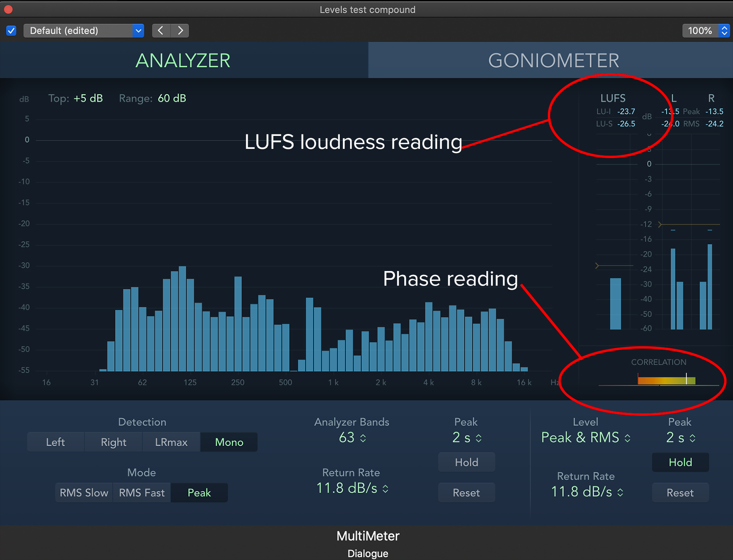
Task: Click the analyzer Reset button
Action: (x=467, y=493)
